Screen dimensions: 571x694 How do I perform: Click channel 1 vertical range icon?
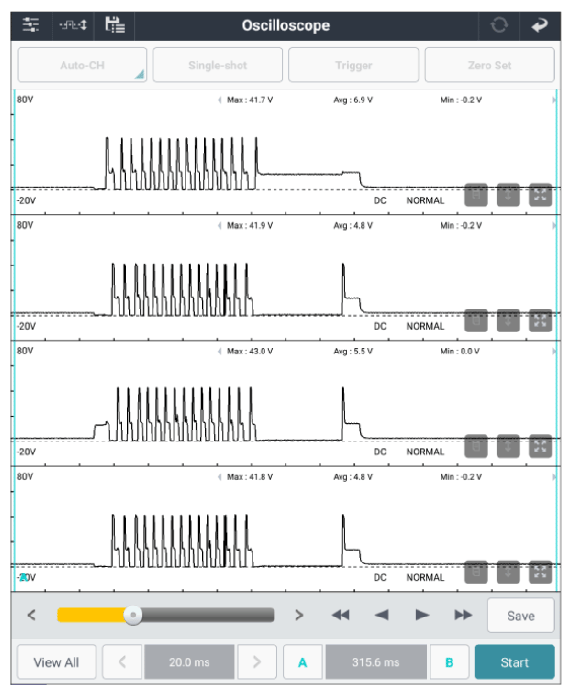pos(508,195)
